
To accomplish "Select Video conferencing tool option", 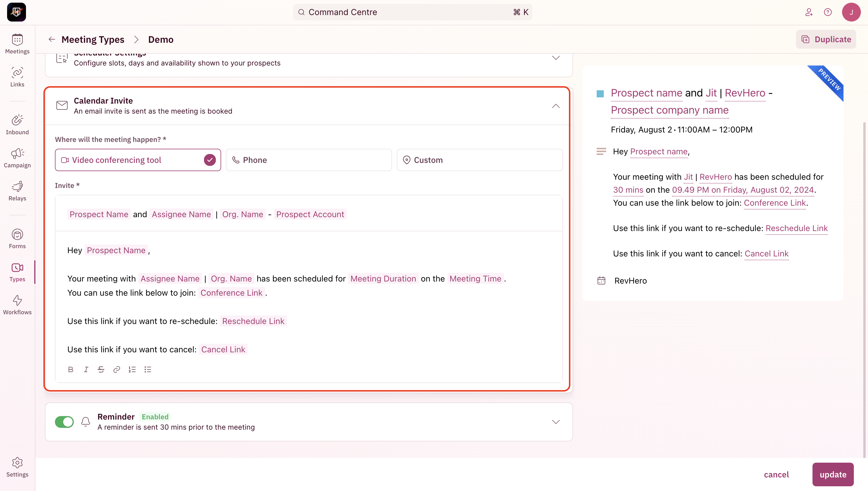I will pyautogui.click(x=138, y=160).
